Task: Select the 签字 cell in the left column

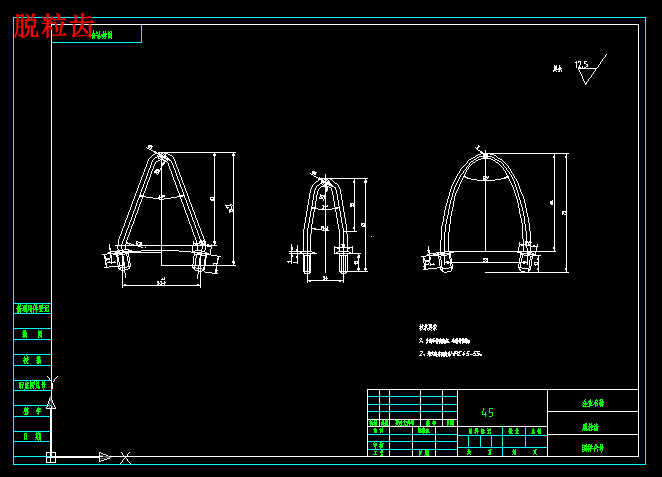Action: [33, 411]
